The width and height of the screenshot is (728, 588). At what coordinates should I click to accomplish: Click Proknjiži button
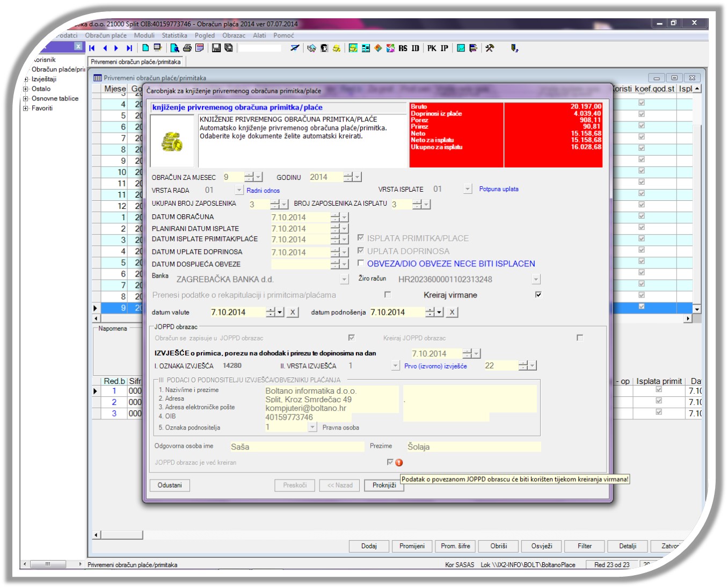tap(384, 485)
